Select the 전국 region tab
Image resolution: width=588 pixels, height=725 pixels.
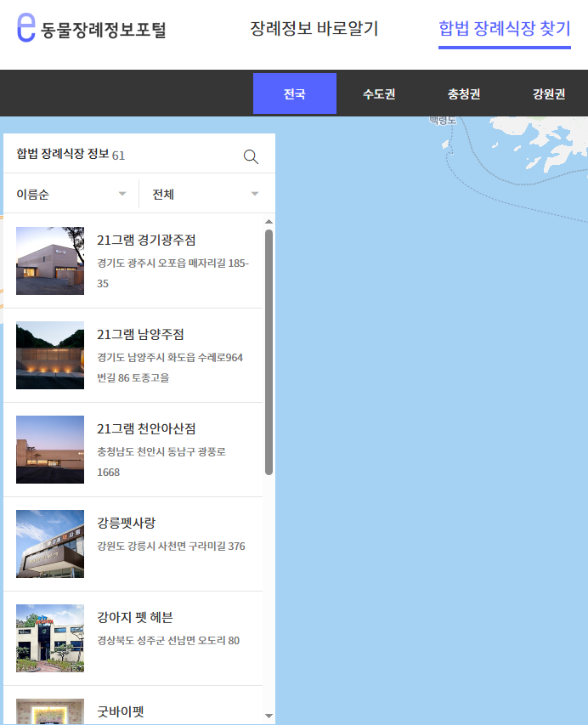click(295, 93)
